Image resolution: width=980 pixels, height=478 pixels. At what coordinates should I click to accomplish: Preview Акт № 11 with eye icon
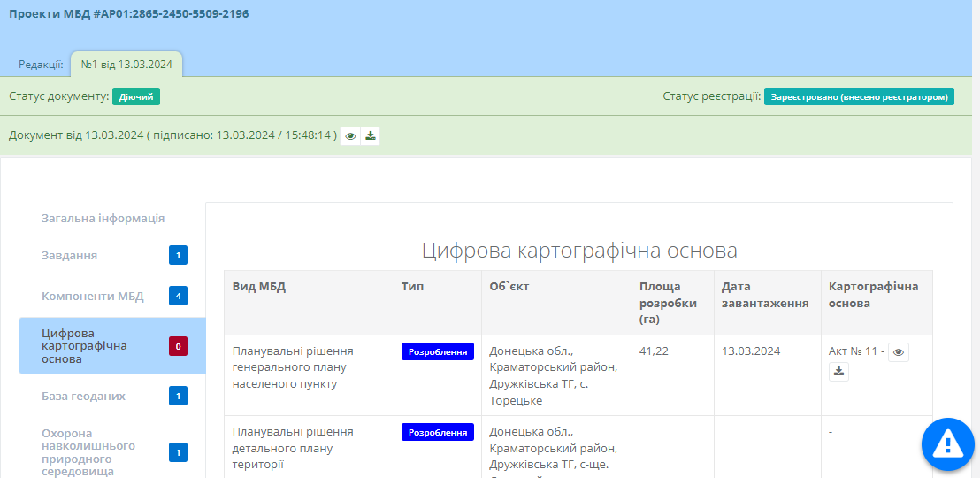point(899,352)
